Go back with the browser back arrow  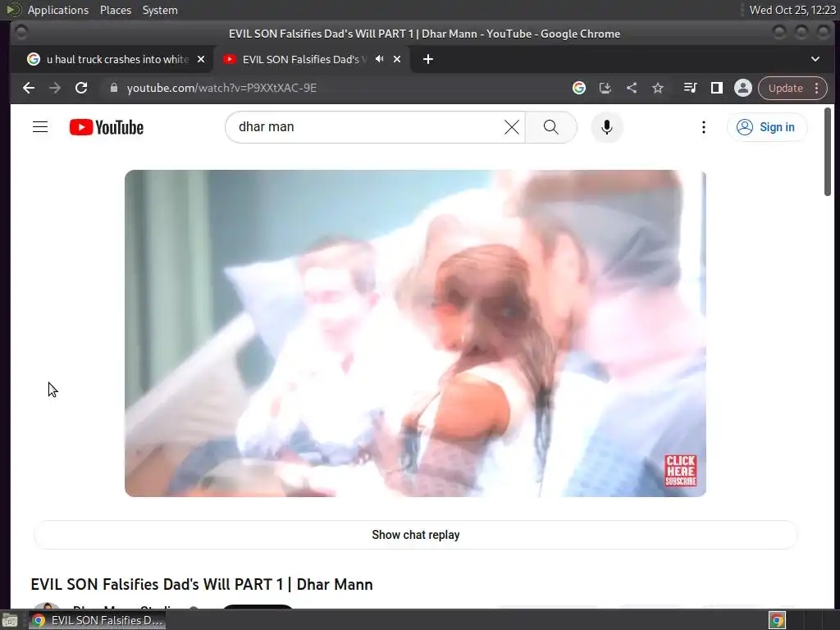(29, 88)
